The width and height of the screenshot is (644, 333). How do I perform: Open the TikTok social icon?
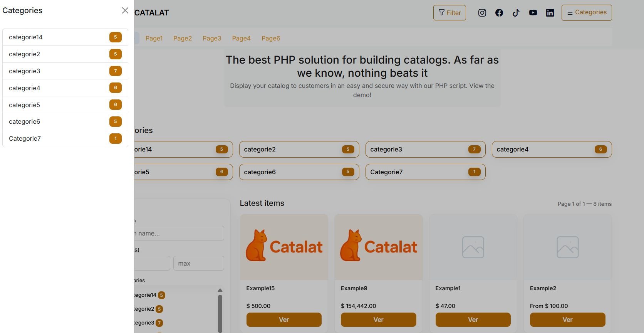pos(516,13)
